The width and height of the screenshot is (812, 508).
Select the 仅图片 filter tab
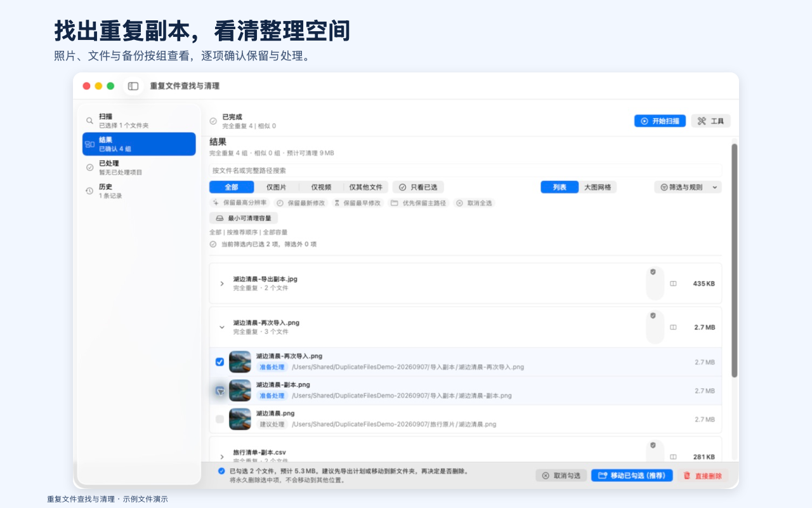276,187
